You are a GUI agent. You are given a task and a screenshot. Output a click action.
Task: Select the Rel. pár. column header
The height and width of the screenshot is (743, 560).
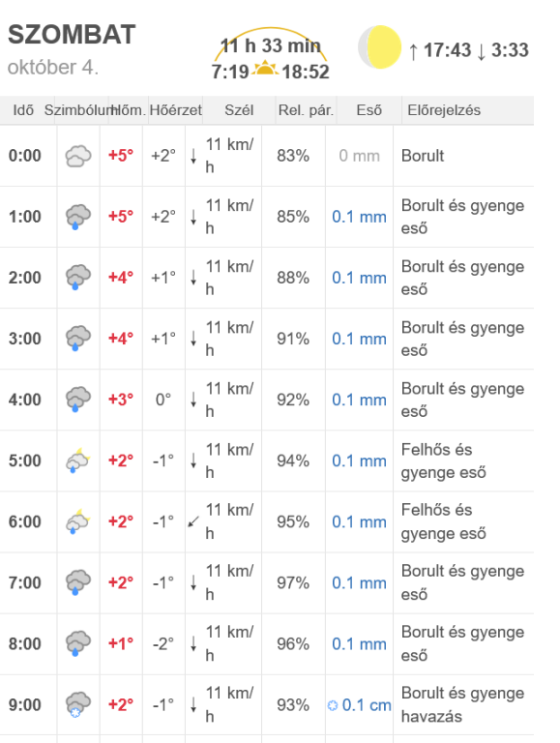306,110
